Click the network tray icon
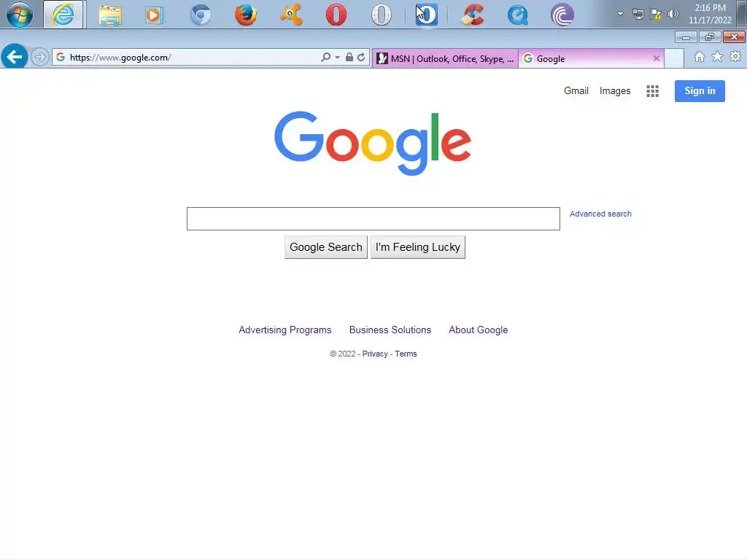The height and width of the screenshot is (560, 747). 638,14
